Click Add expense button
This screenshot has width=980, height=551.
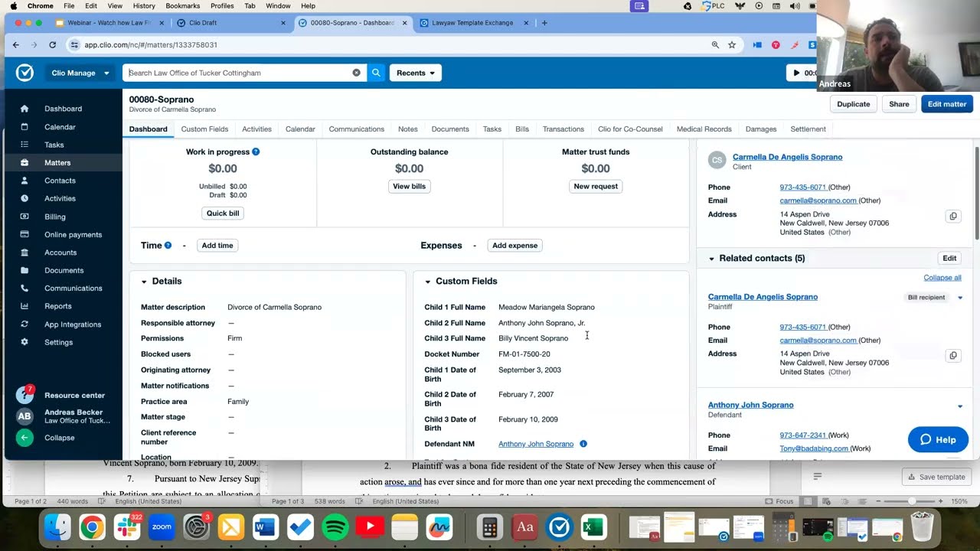(514, 246)
